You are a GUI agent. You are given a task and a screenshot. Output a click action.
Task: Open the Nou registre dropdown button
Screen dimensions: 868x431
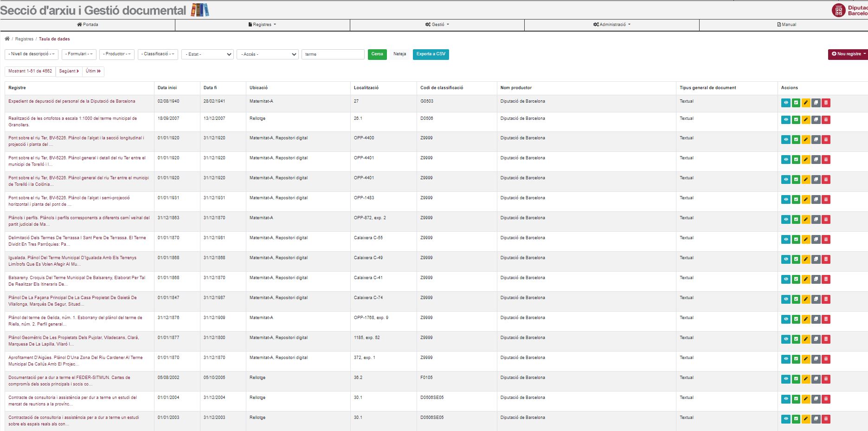point(849,54)
